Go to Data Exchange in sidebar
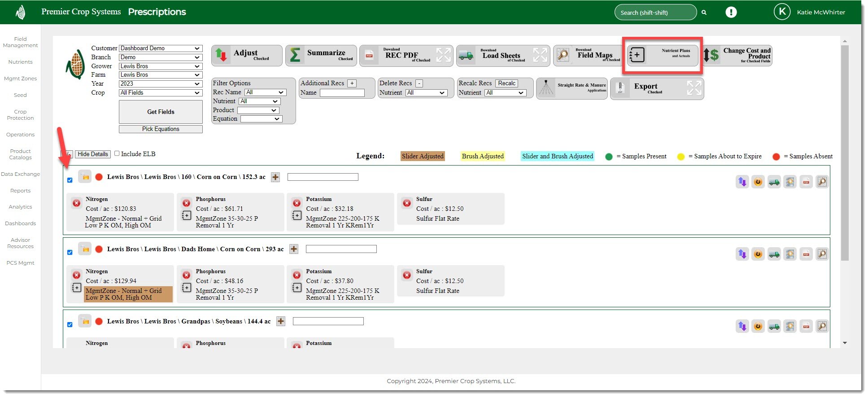Viewport: 868px width, 397px height. pyautogui.click(x=20, y=174)
